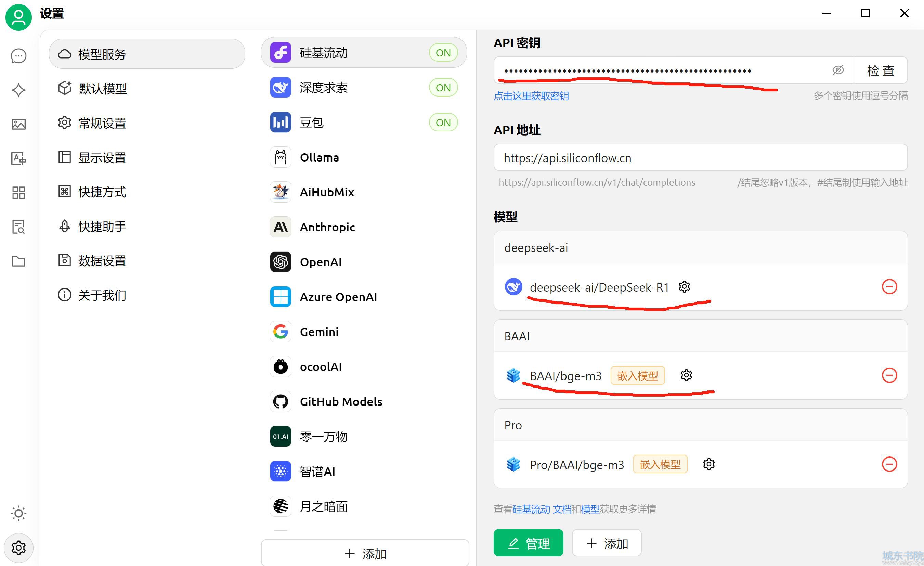Click the green user avatar

point(18,17)
